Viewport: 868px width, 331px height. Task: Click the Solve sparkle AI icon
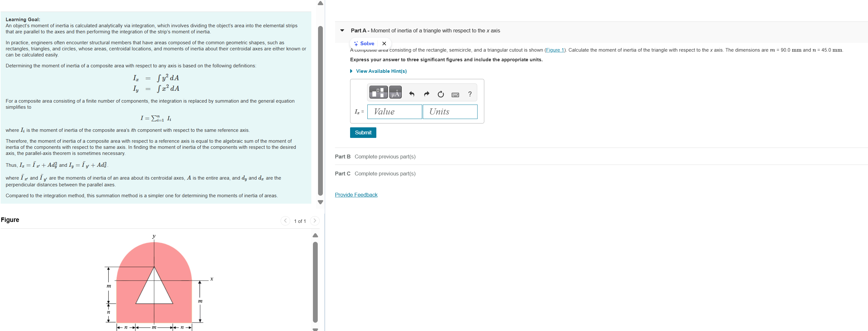click(356, 43)
